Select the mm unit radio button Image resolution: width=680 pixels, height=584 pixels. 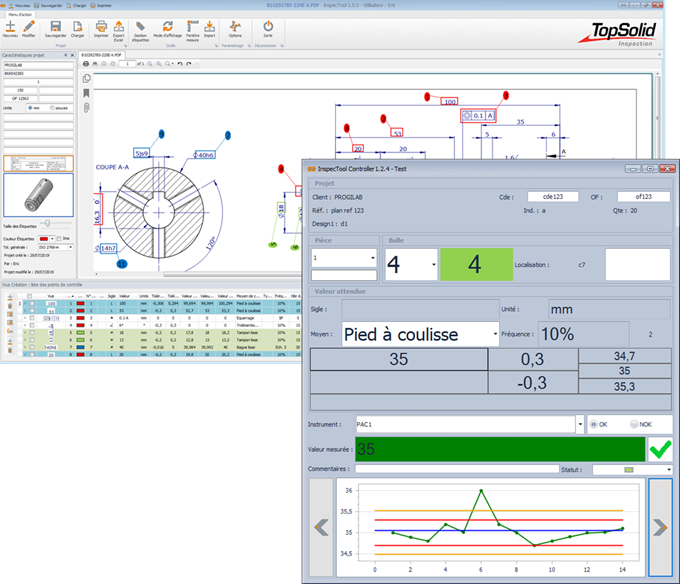(29, 108)
